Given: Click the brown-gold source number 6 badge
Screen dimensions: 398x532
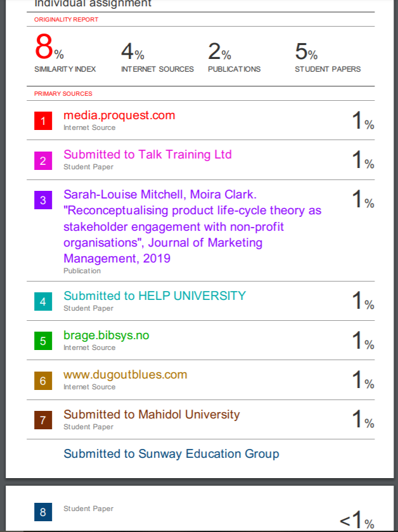Looking at the screenshot, I should tap(42, 381).
